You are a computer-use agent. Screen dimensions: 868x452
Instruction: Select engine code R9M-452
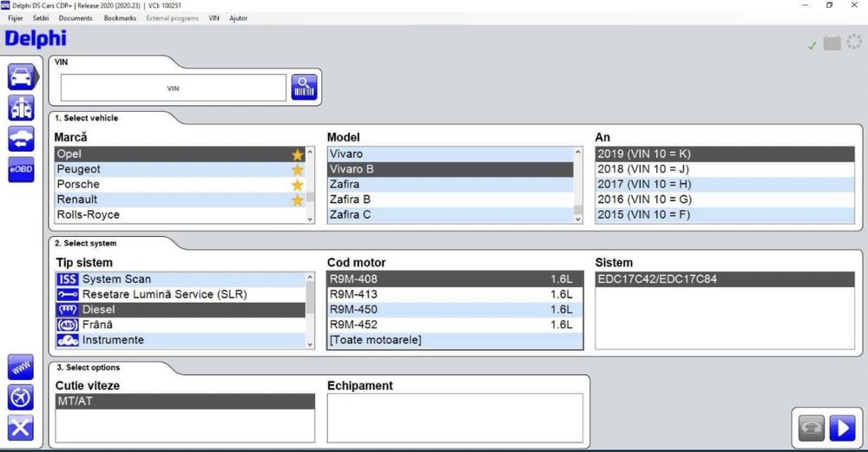tap(455, 324)
